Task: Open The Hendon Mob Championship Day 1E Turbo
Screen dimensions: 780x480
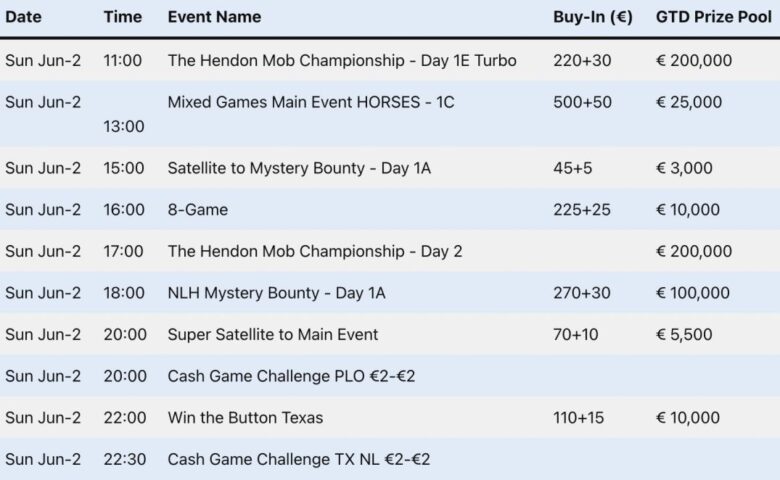Action: pos(342,60)
